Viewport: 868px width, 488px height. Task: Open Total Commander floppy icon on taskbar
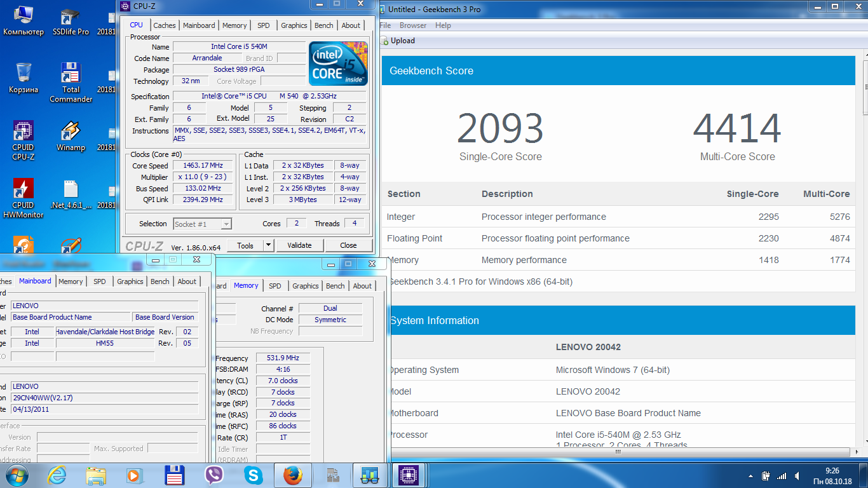pyautogui.click(x=174, y=475)
